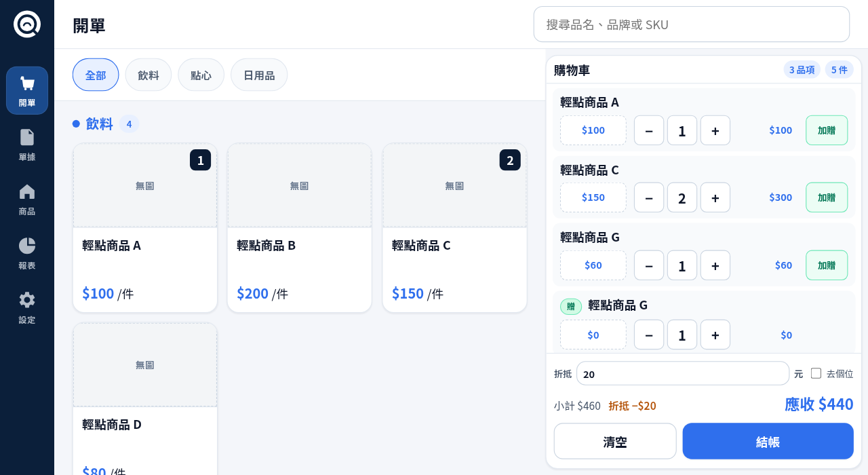Select the 日用品 category tab
The height and width of the screenshot is (475, 868).
[x=259, y=75]
